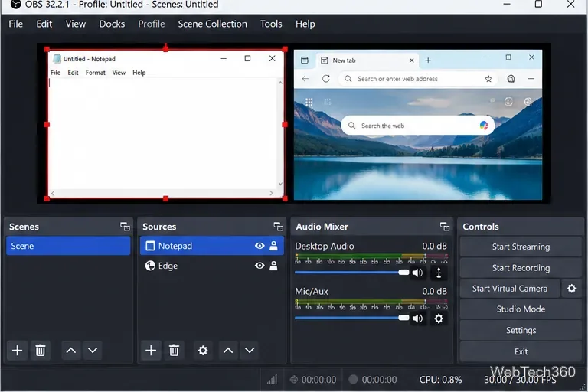Viewport: 588px width, 392px height.
Task: Click the top-center red resize handle in preview
Action: click(x=165, y=48)
